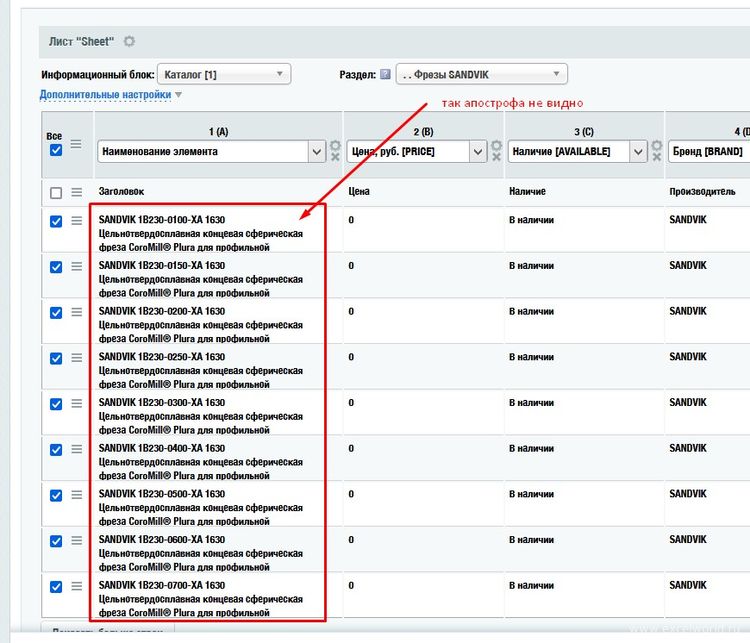Open Бренд [BRAND] column dropdown
The height and width of the screenshot is (643, 750).
pos(709,152)
